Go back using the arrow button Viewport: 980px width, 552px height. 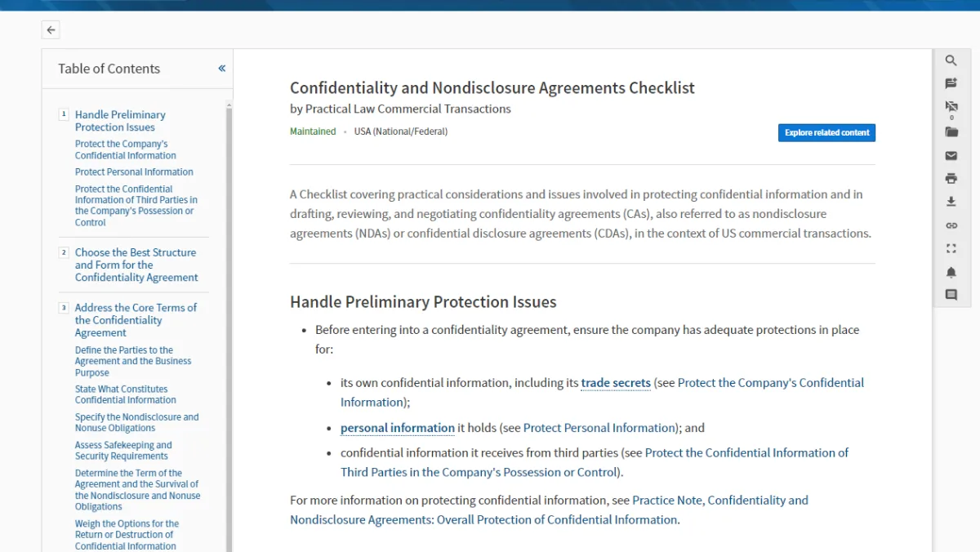pos(51,30)
